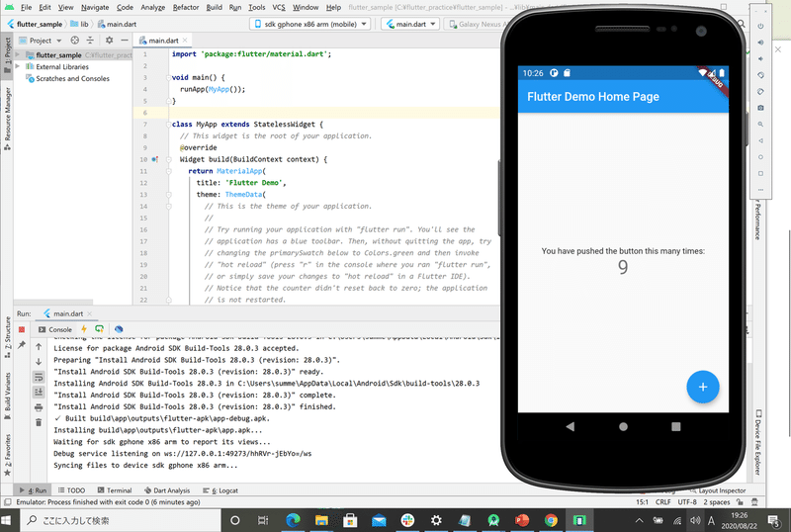Switch to TODO tool window tab
791x532 pixels.
[x=71, y=490]
